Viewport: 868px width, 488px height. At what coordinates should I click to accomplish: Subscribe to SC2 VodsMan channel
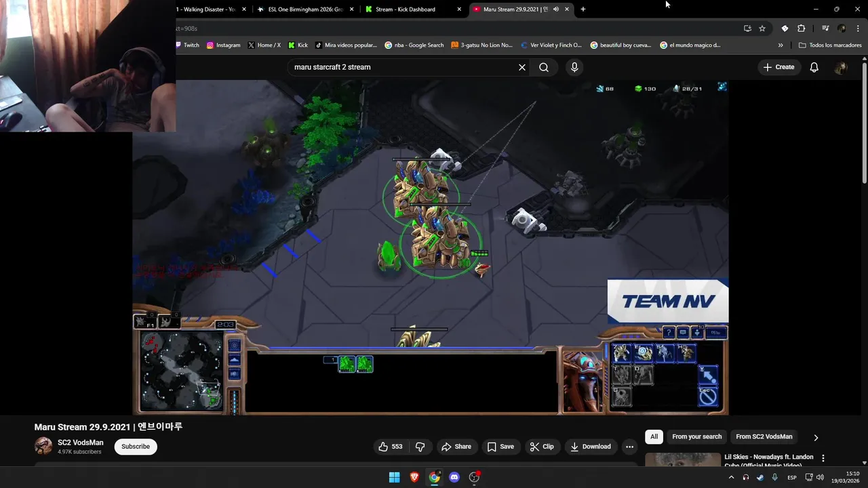136,447
